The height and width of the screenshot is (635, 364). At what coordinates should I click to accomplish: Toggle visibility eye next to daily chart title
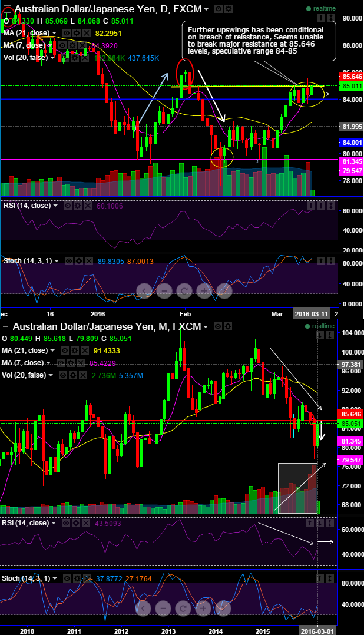coord(219,8)
